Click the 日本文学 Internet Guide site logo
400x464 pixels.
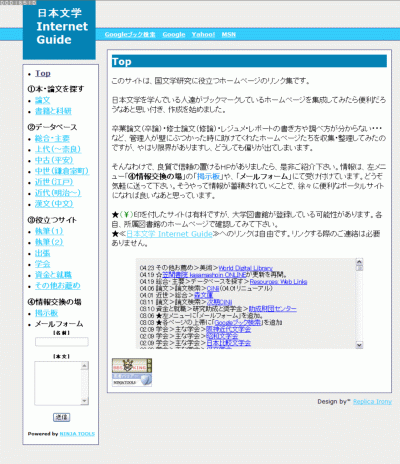click(x=59, y=30)
